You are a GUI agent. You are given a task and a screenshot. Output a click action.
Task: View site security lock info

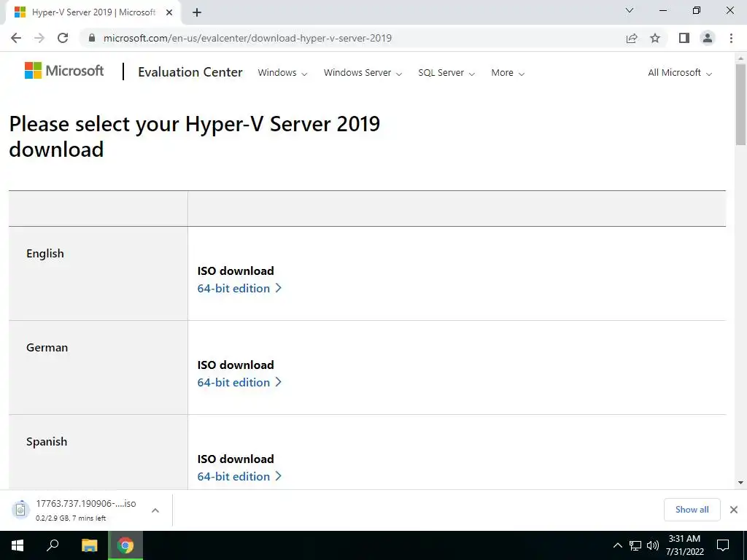pyautogui.click(x=92, y=38)
